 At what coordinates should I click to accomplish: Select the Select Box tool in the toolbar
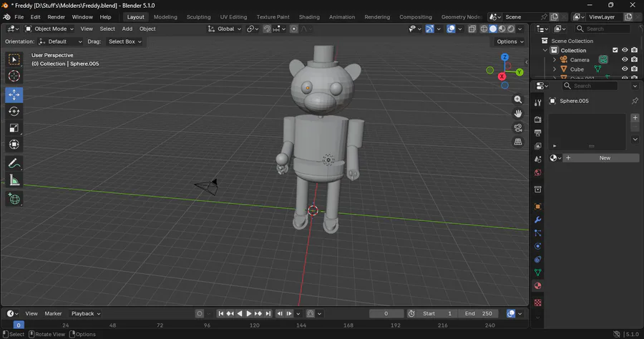pyautogui.click(x=14, y=59)
